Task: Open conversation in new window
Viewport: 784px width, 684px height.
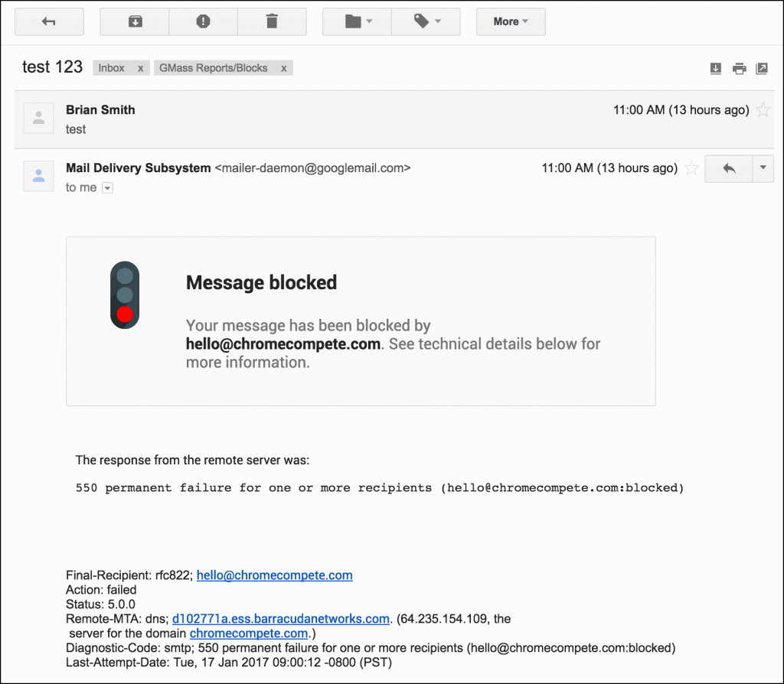Action: point(762,69)
